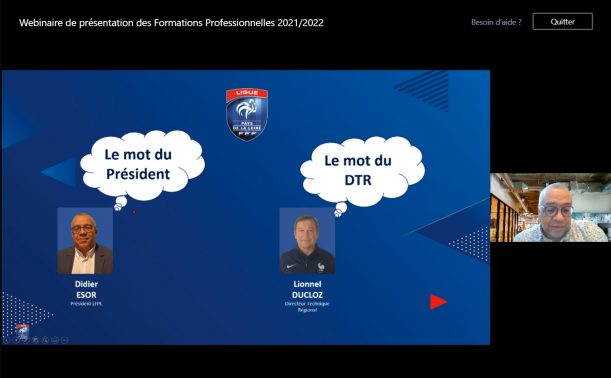Select the presenter webcam video tile
Viewport: 611px width, 378px height.
(x=550, y=207)
